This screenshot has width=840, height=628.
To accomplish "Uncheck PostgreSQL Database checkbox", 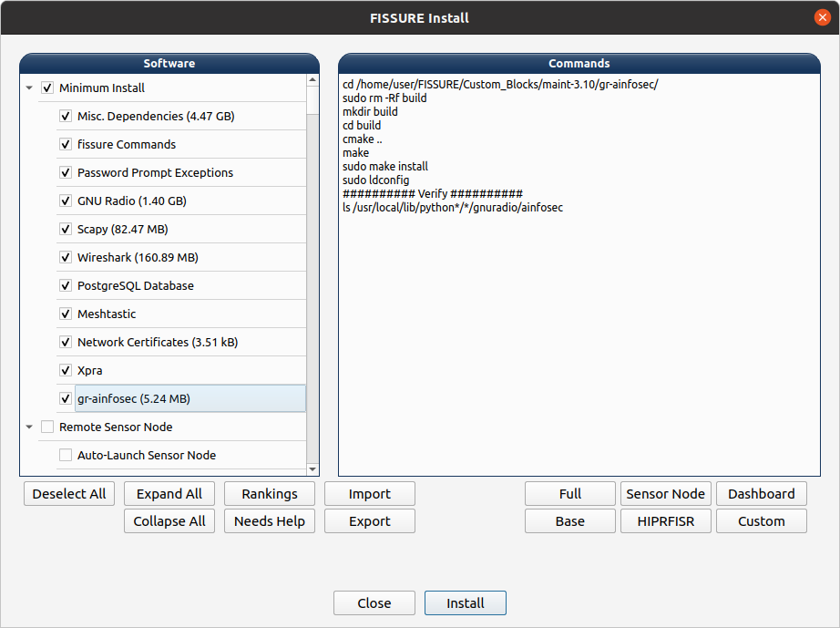I will pyautogui.click(x=66, y=285).
